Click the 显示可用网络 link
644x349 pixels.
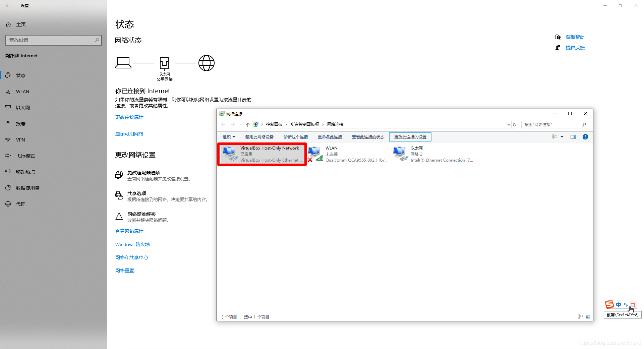129,134
